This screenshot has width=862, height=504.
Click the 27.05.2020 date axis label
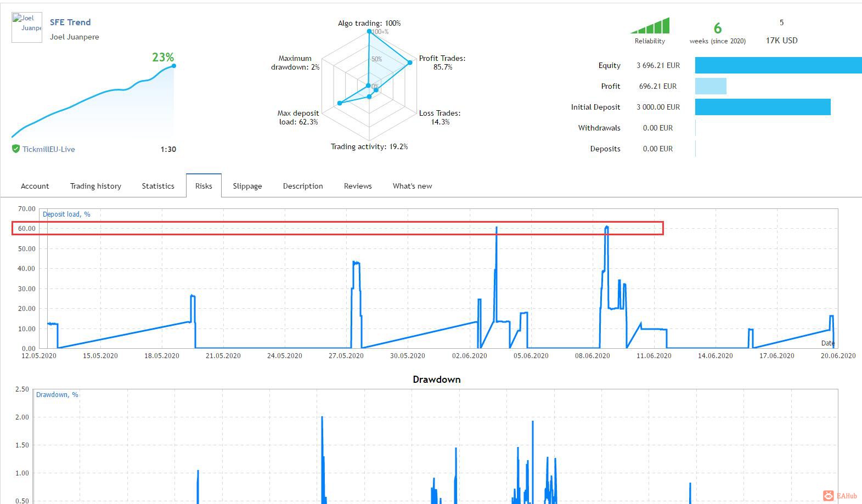[346, 356]
